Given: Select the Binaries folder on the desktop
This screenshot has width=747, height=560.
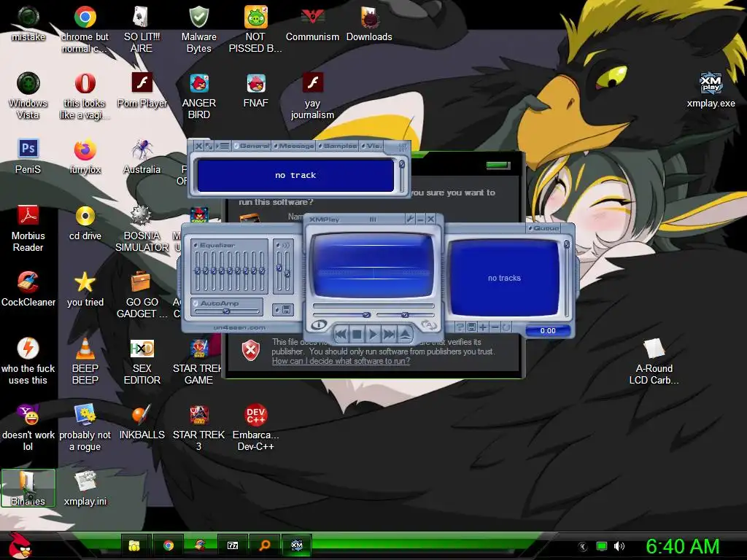Looking at the screenshot, I should coord(28,488).
